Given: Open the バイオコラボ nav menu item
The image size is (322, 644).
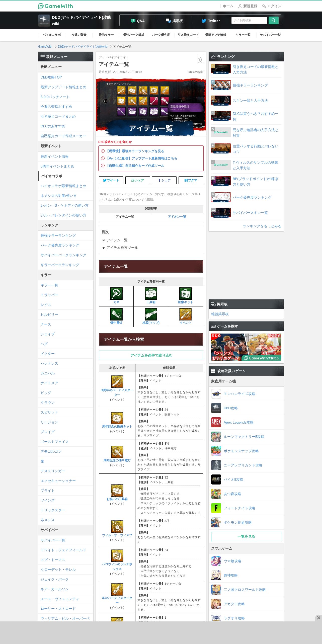Looking at the screenshot, I should point(52,35).
